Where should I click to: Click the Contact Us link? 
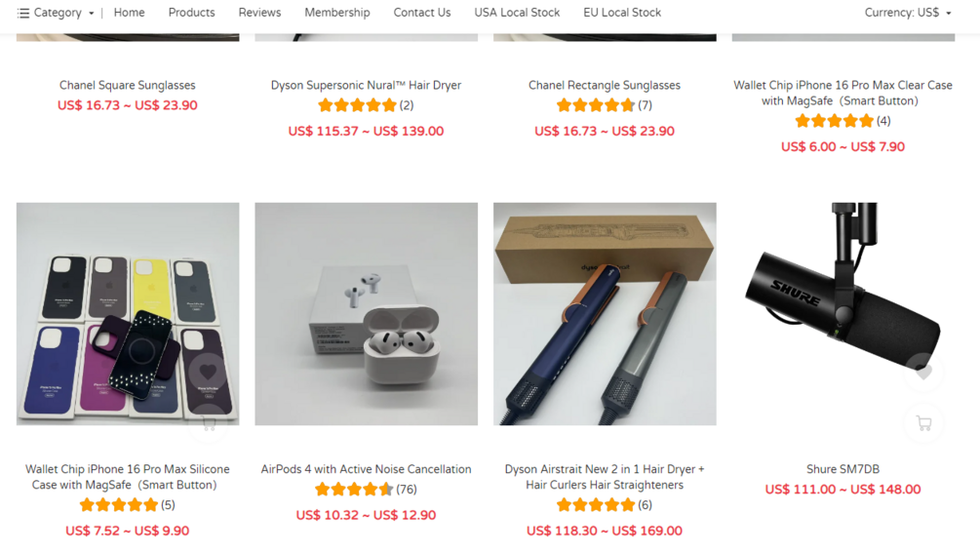pyautogui.click(x=422, y=13)
